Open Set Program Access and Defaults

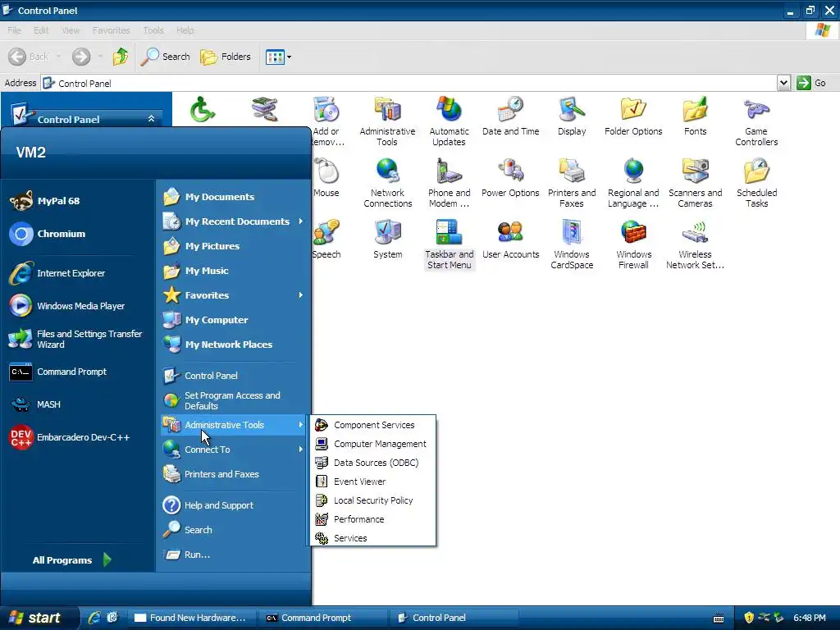[234, 400]
